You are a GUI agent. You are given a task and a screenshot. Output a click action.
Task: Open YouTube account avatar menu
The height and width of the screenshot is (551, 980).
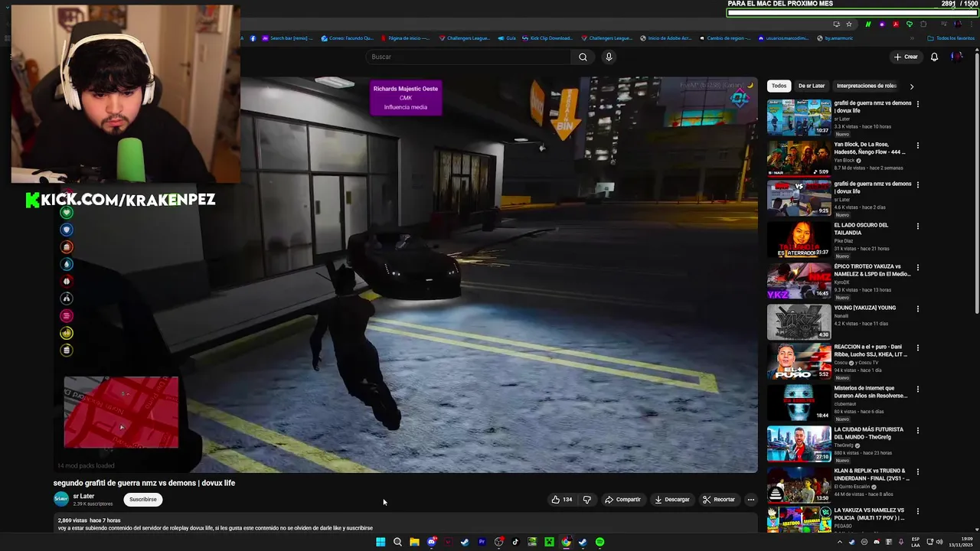click(x=956, y=57)
